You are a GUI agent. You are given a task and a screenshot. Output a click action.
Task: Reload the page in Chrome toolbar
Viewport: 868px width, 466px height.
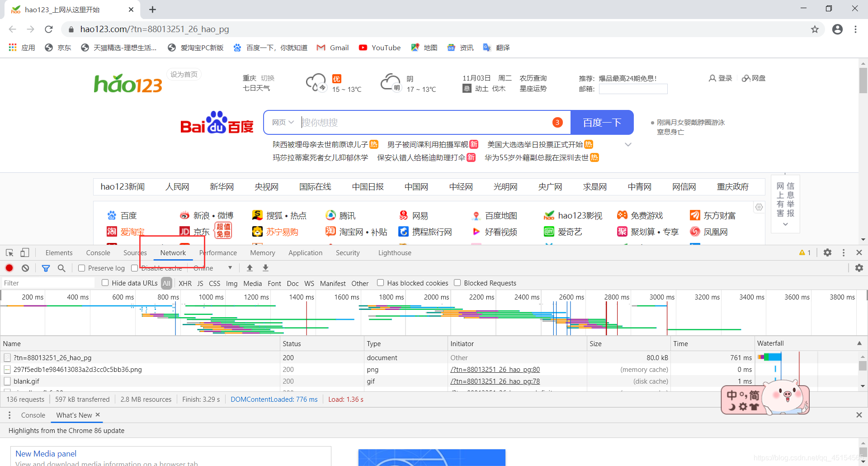[49, 29]
